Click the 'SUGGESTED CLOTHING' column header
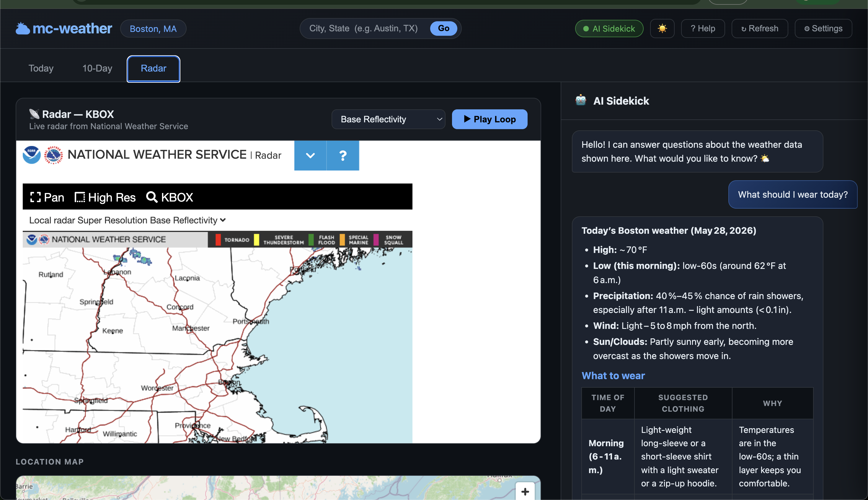 683,403
